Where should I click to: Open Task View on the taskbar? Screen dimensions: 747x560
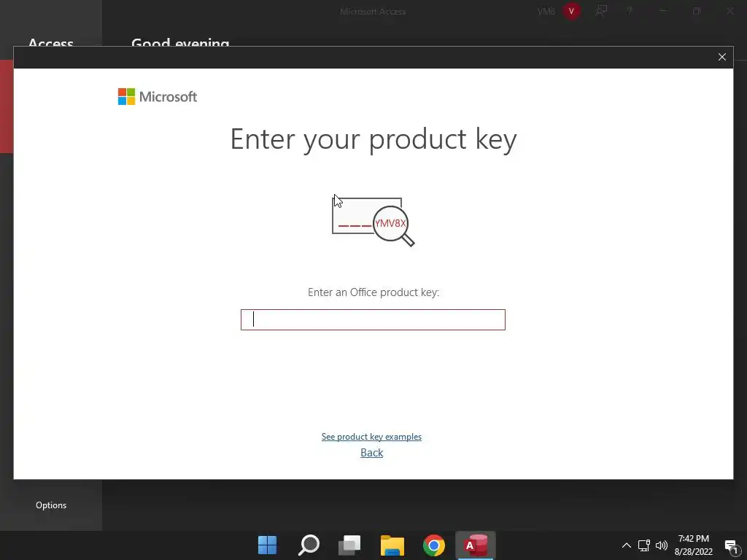click(349, 545)
